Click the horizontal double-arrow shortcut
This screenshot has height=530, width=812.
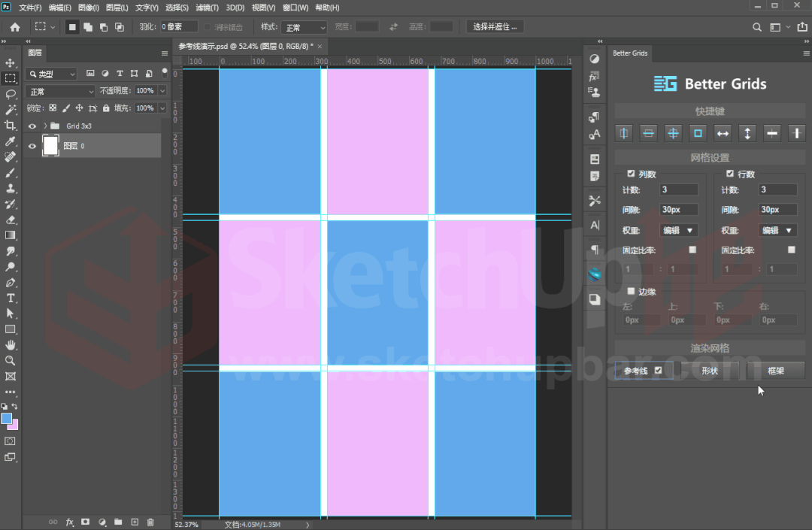(723, 134)
